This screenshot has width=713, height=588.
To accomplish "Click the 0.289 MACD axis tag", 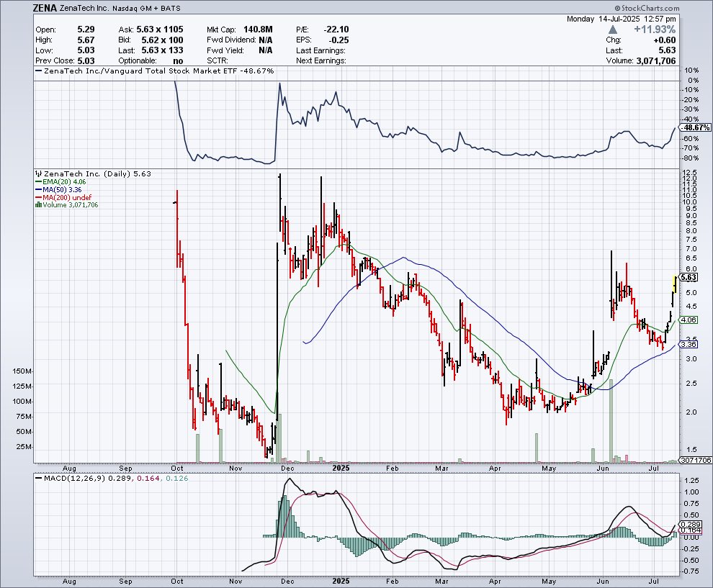I will [x=691, y=524].
